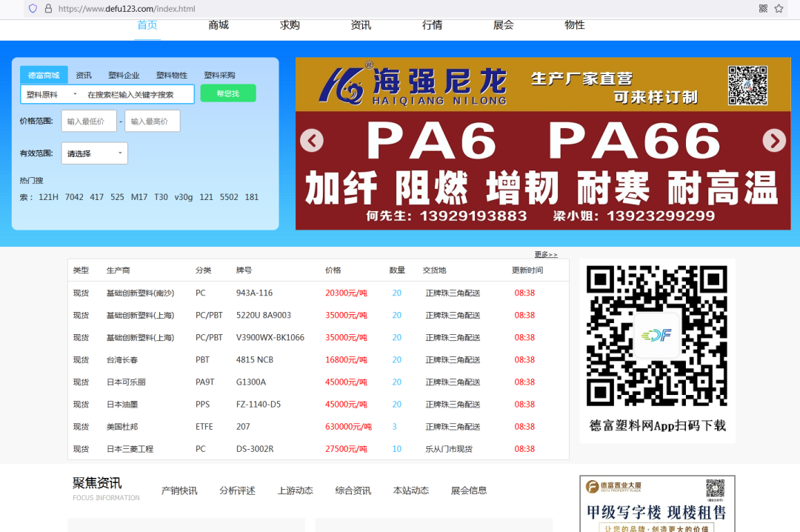Click hot search term 7042
800x532 pixels.
[x=74, y=197]
